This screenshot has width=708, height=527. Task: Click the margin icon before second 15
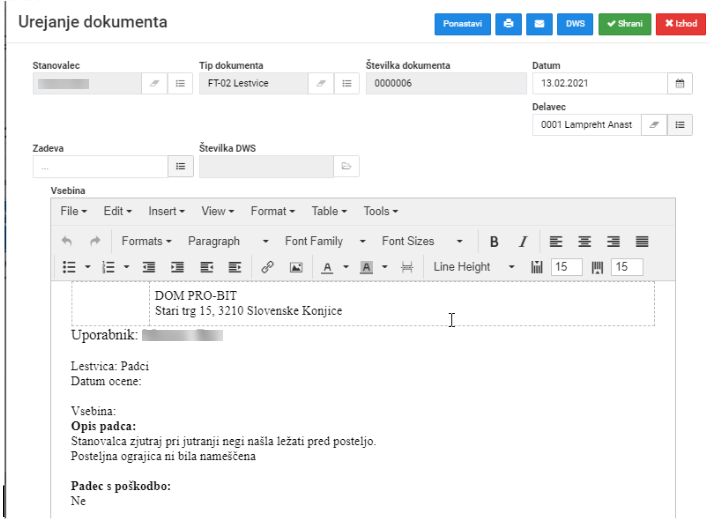(x=597, y=267)
